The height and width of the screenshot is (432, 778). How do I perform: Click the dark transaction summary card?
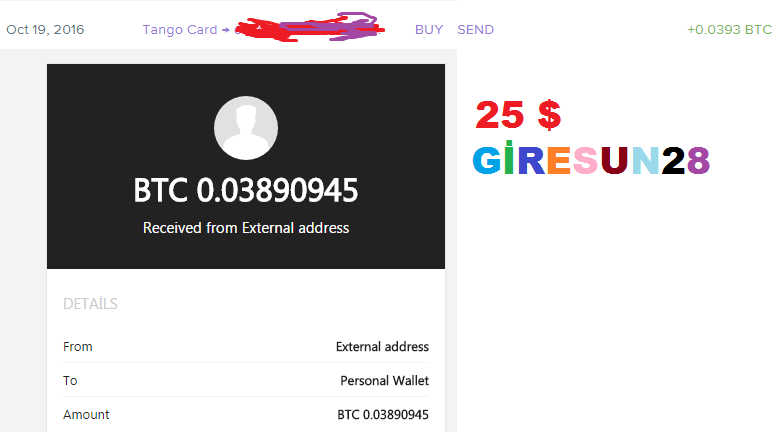246,166
